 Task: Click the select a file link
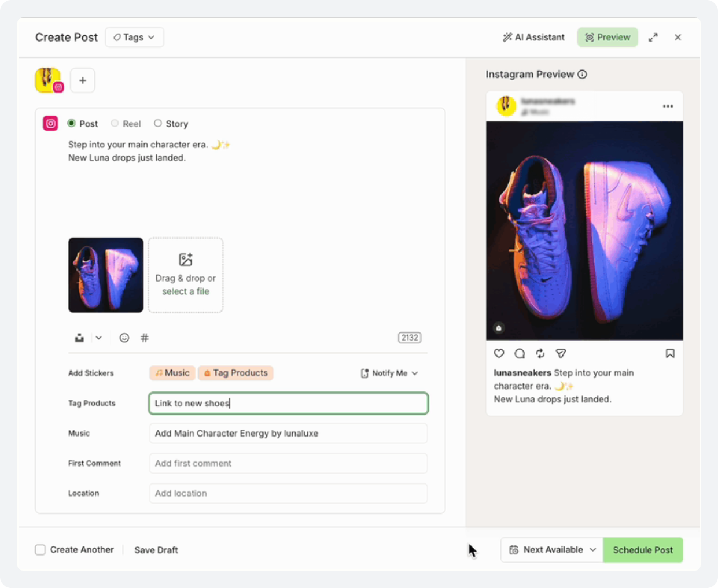(x=185, y=291)
